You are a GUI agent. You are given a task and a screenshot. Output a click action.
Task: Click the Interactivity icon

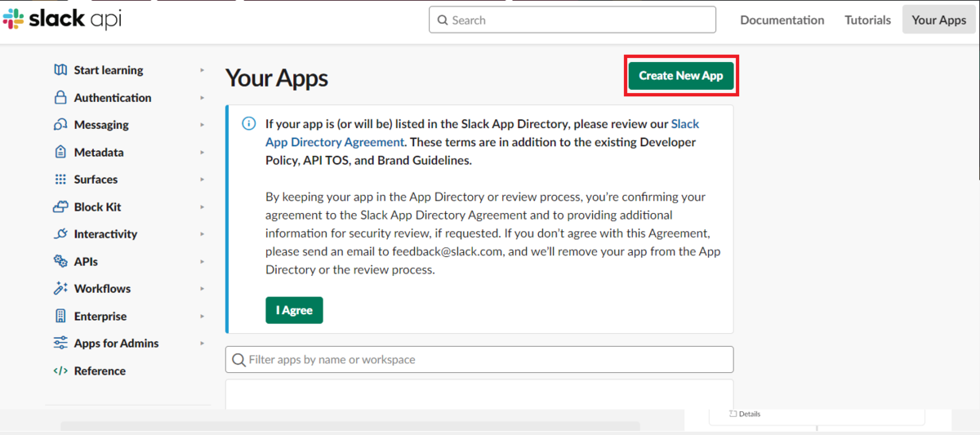(x=60, y=234)
